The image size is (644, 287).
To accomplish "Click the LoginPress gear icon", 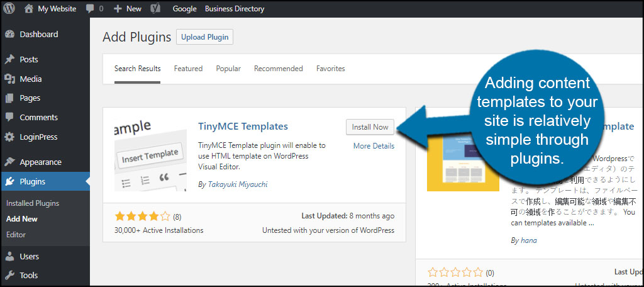I will click(x=10, y=137).
